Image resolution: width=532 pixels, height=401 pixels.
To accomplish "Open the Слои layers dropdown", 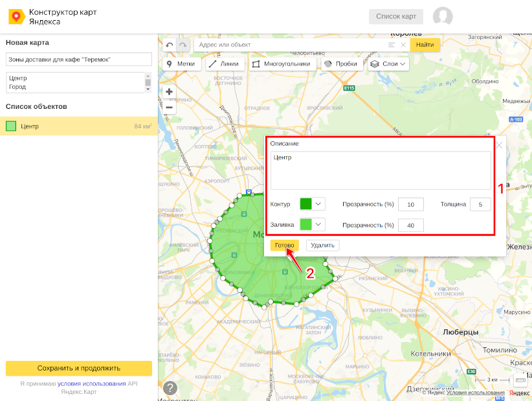I will point(388,64).
